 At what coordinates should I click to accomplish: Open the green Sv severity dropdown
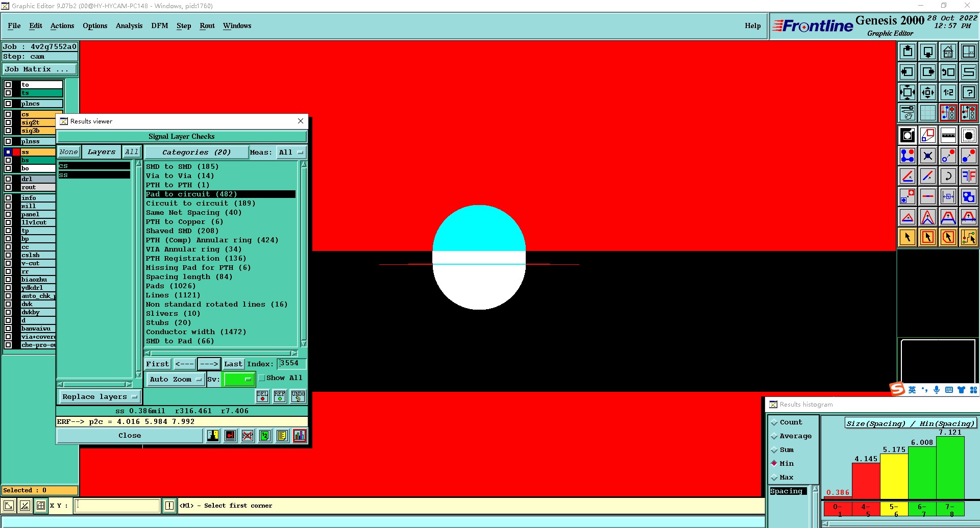239,379
